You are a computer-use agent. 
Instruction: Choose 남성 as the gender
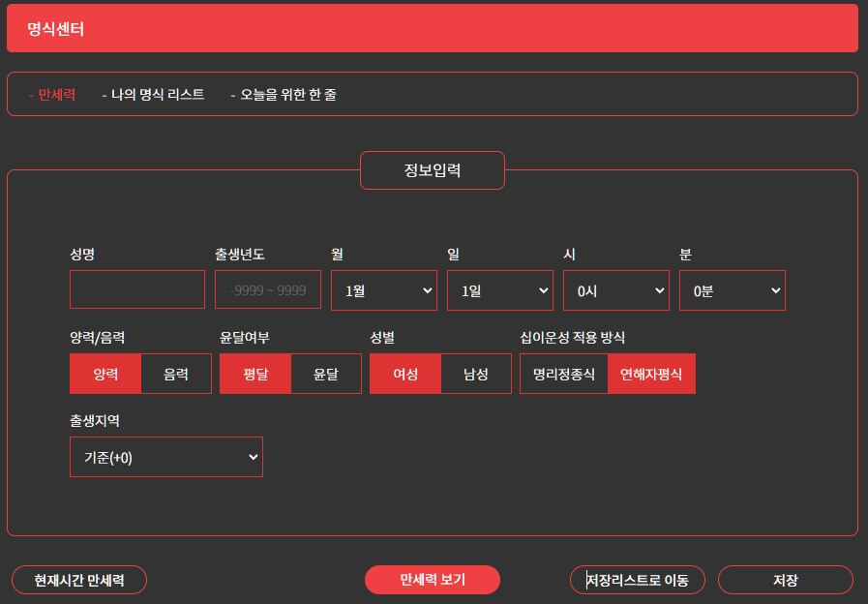[476, 374]
